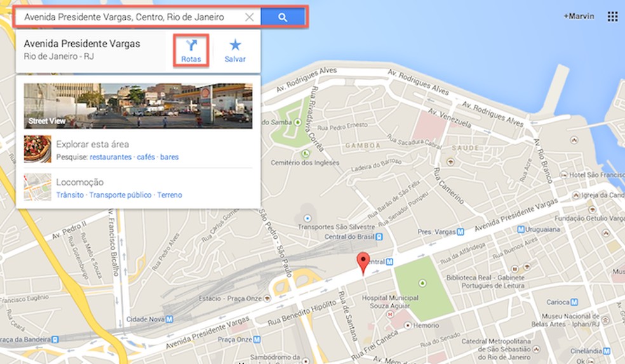This screenshot has height=364, width=625.
Task: Click the blue search magnifier button
Action: tap(283, 17)
